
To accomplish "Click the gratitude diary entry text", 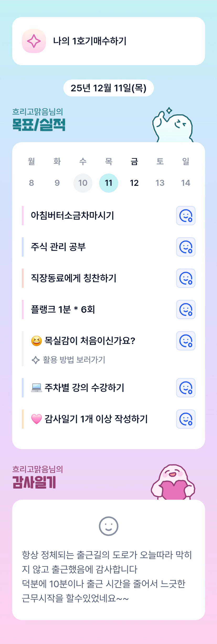I will pyautogui.click(x=107, y=576).
